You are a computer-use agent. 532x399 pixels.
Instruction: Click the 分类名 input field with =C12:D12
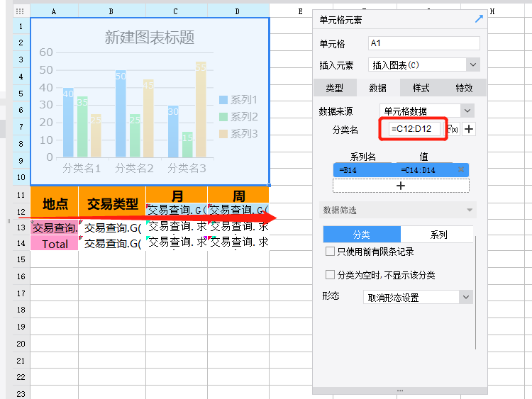[414, 129]
